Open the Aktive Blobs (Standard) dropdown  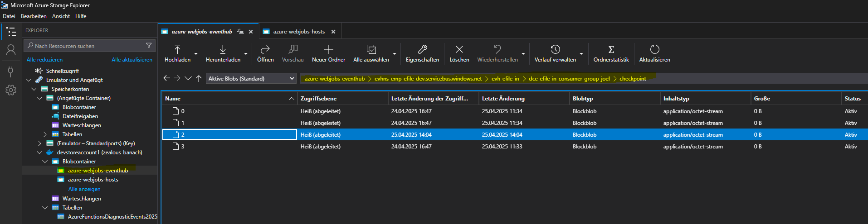(251, 78)
